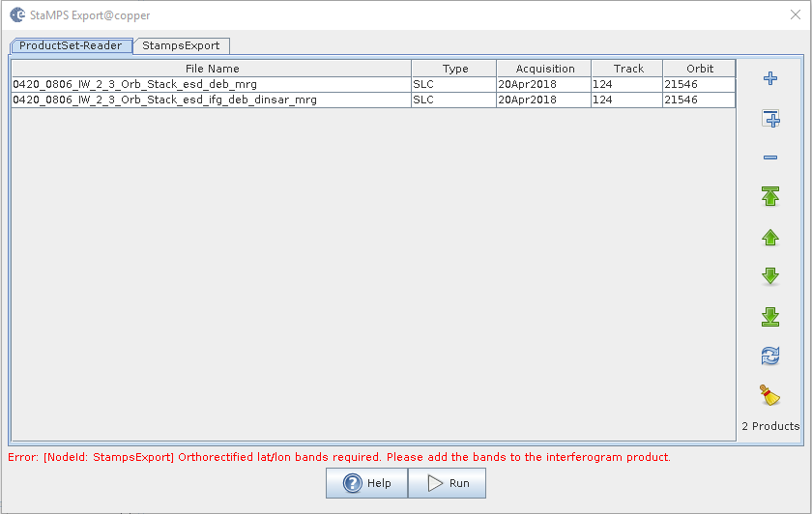
Task: Click the Acquisition column header
Action: click(x=543, y=69)
